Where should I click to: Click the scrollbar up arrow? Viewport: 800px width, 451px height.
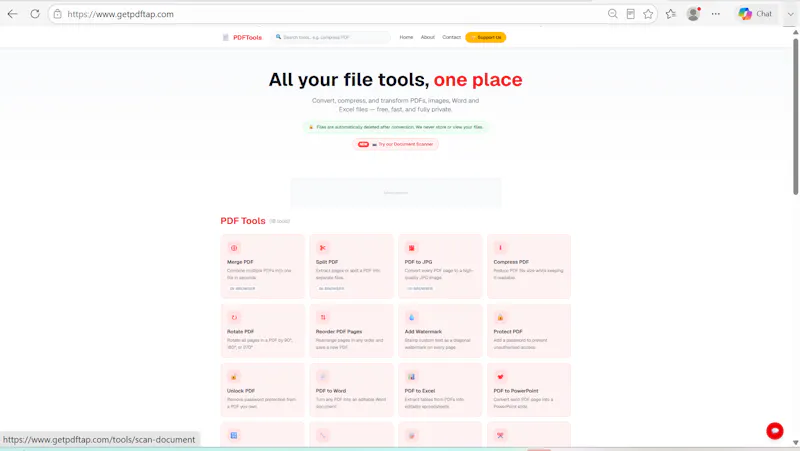click(x=795, y=32)
